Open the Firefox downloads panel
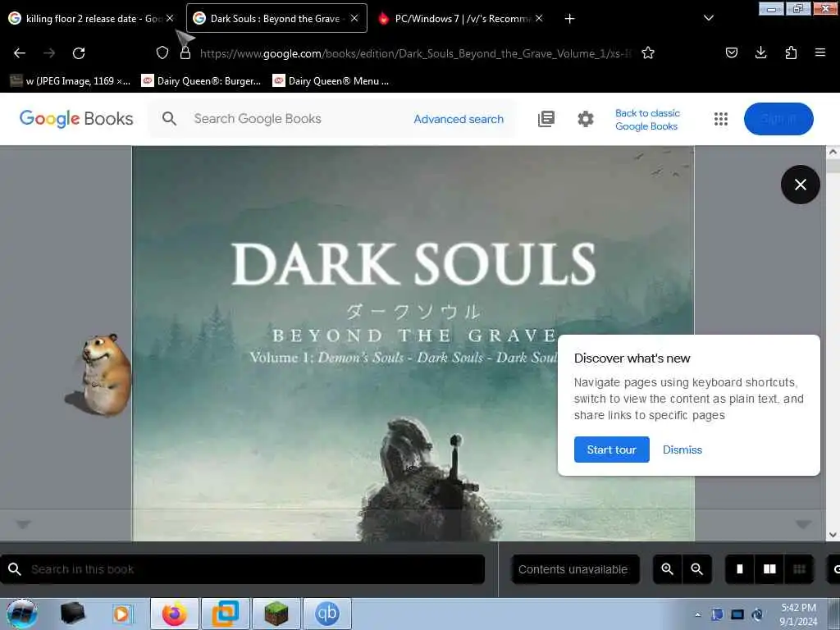The image size is (840, 630). coord(760,52)
